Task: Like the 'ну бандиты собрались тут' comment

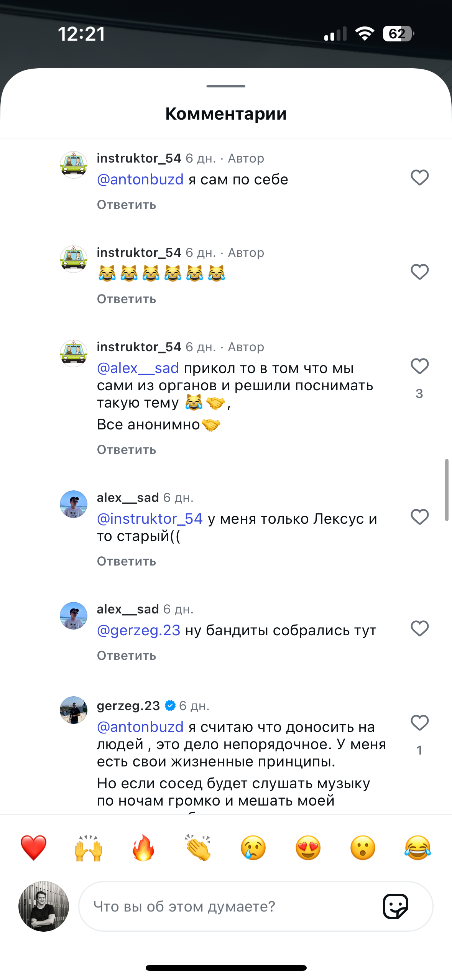Action: 419,628
